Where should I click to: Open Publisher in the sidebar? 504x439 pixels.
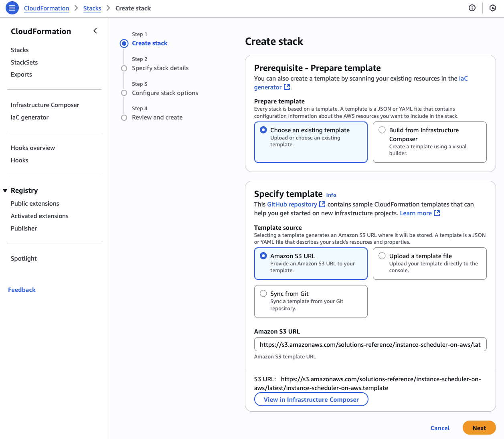tap(24, 229)
